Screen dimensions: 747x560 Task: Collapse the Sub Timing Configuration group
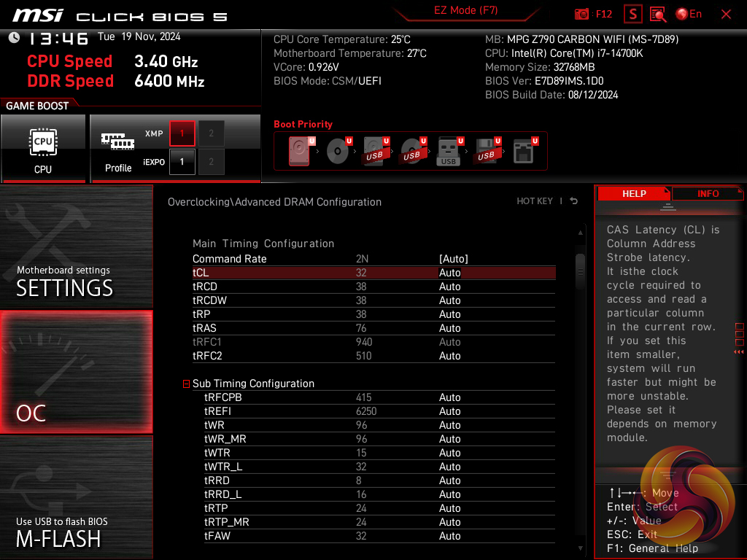[186, 384]
